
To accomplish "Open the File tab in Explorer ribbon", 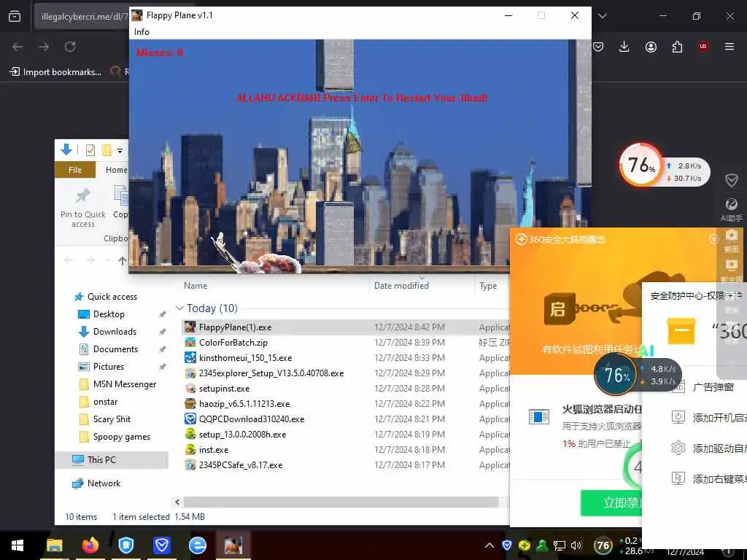I will pyautogui.click(x=75, y=170).
